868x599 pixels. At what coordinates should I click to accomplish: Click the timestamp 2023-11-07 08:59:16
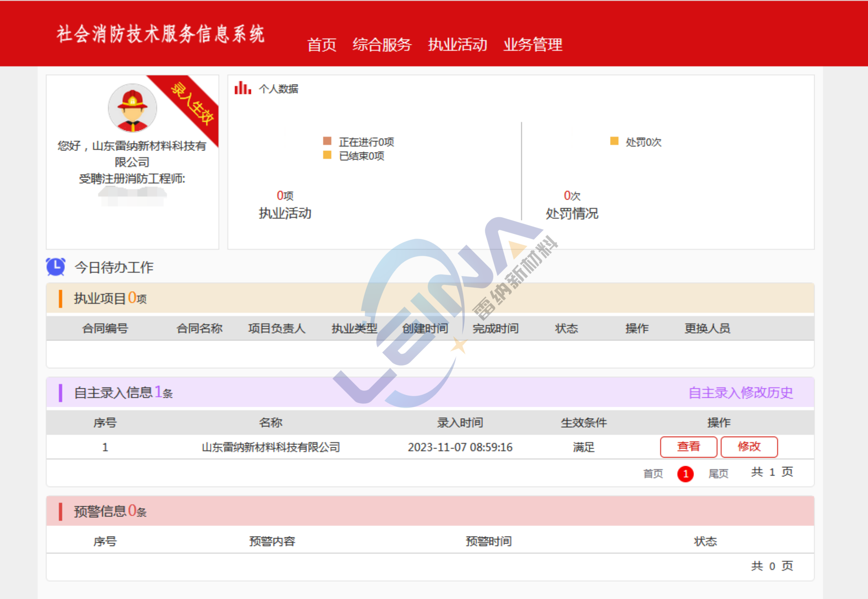click(460, 447)
